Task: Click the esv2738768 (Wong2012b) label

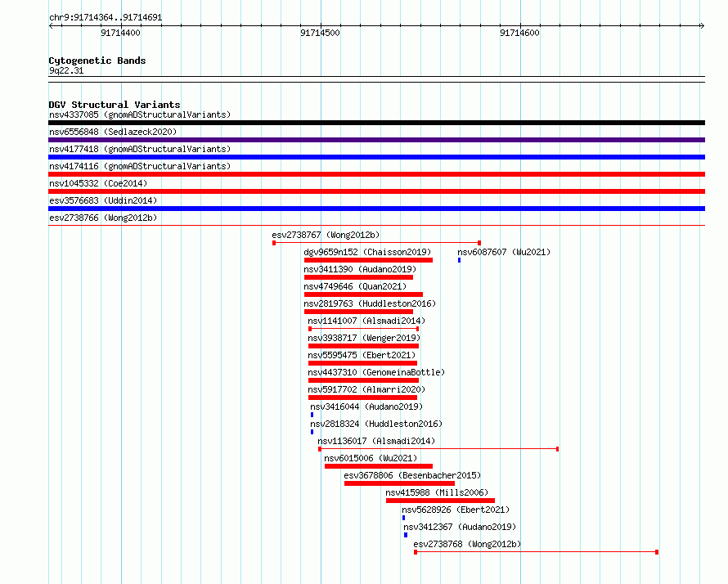Action: (x=467, y=544)
